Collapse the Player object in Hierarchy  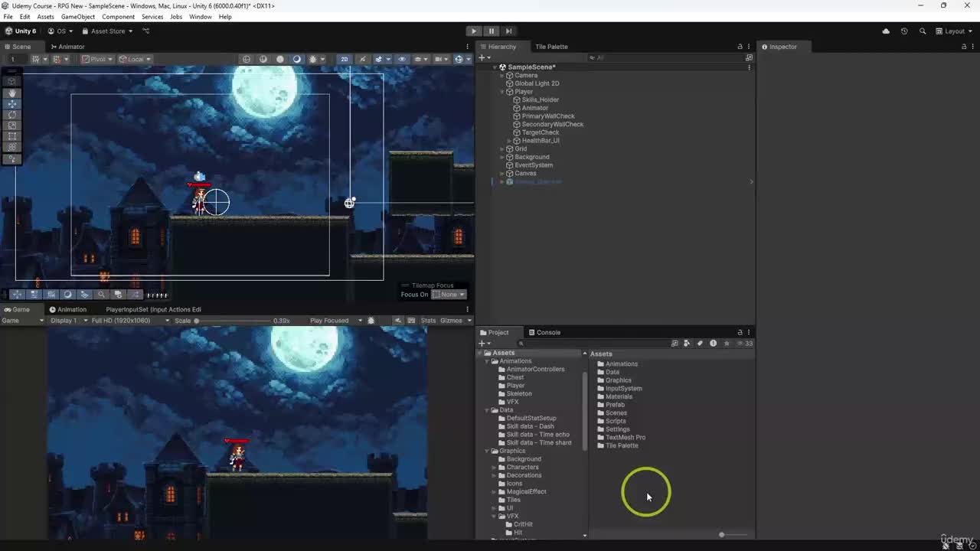[502, 92]
